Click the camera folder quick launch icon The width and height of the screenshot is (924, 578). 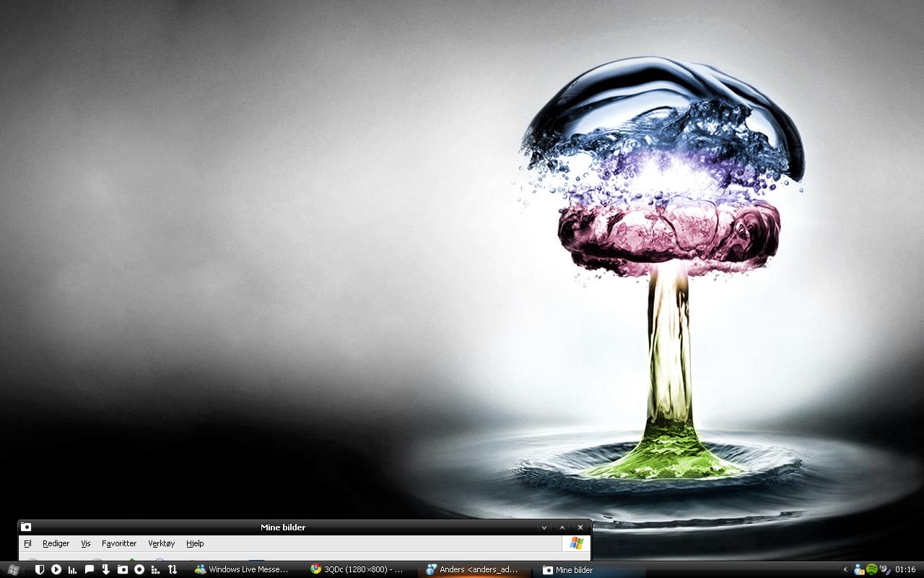[123, 569]
